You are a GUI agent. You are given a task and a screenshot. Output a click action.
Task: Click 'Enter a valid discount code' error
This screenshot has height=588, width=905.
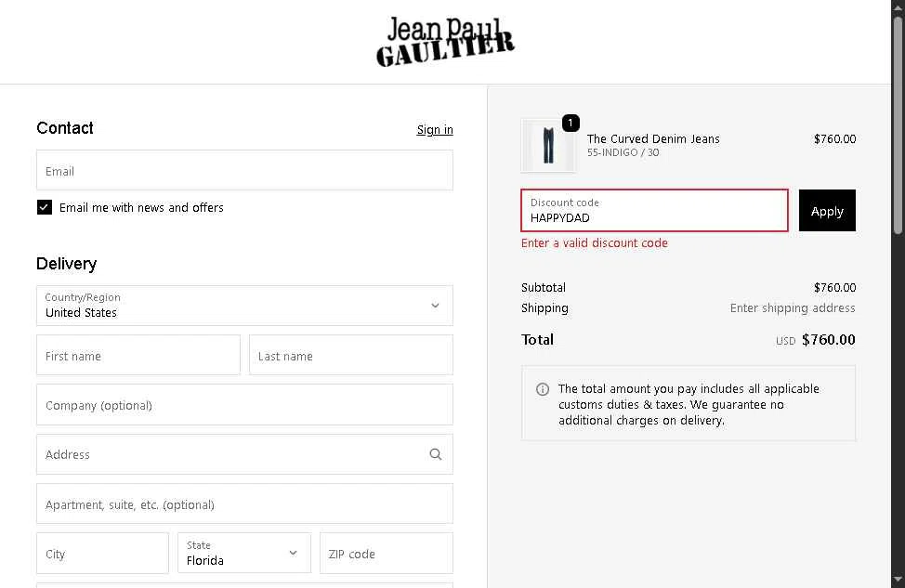[594, 243]
